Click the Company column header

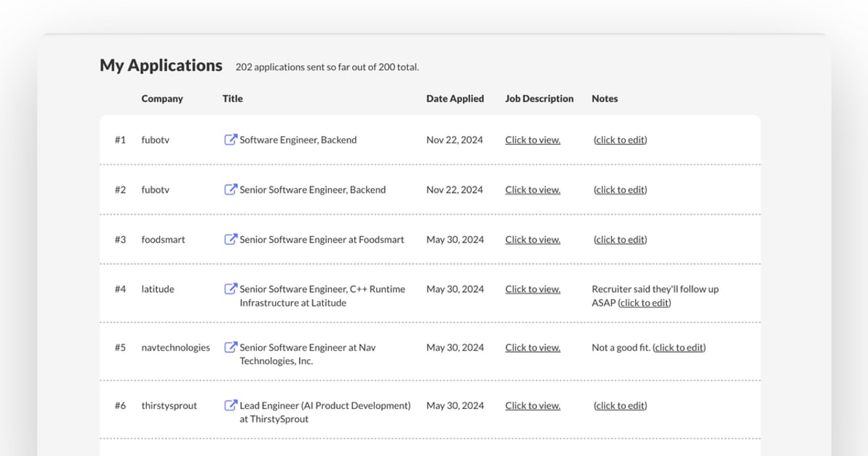coord(162,98)
